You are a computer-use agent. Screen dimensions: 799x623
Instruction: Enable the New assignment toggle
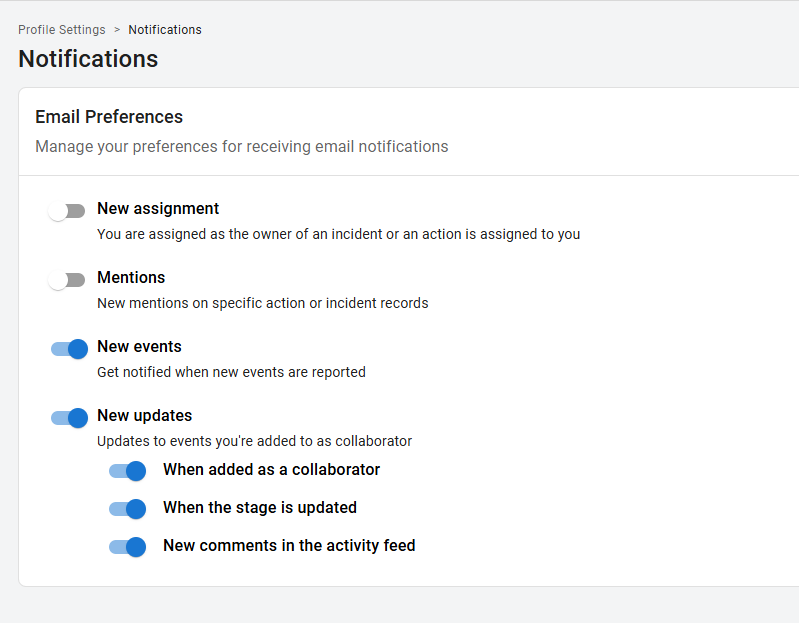tap(67, 211)
